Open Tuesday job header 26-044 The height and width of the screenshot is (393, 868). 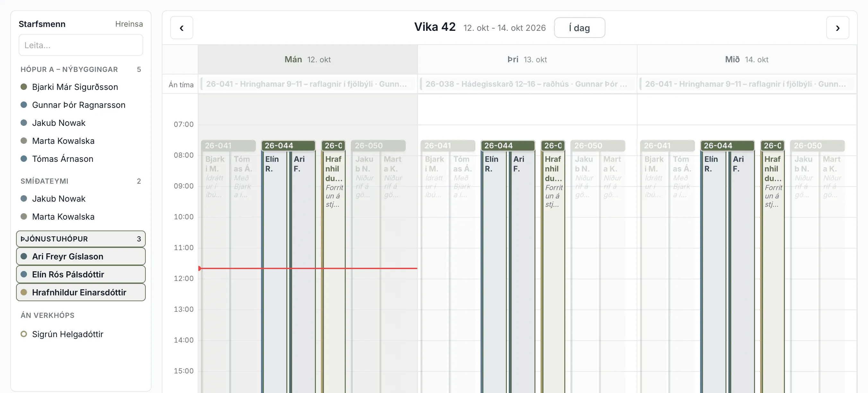[508, 145]
